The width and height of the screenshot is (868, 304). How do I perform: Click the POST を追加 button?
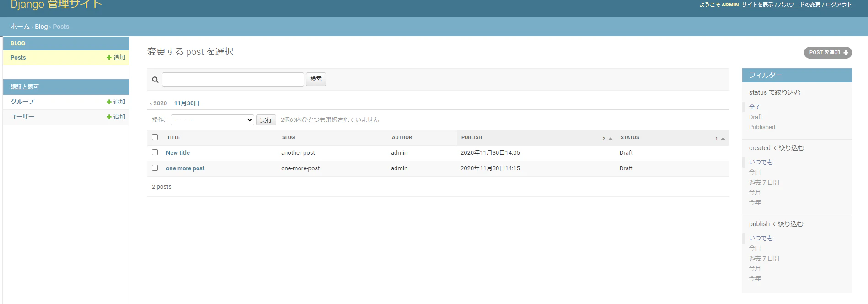[x=828, y=53]
